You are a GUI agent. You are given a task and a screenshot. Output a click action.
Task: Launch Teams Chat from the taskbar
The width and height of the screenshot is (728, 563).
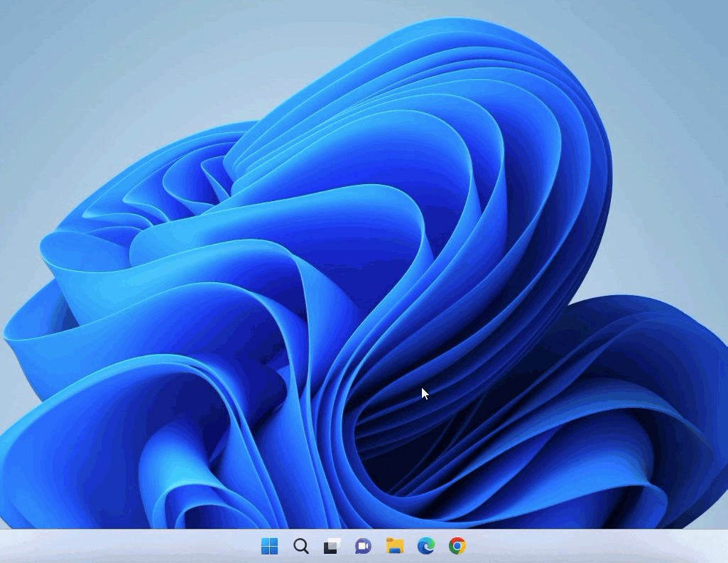tap(363, 546)
